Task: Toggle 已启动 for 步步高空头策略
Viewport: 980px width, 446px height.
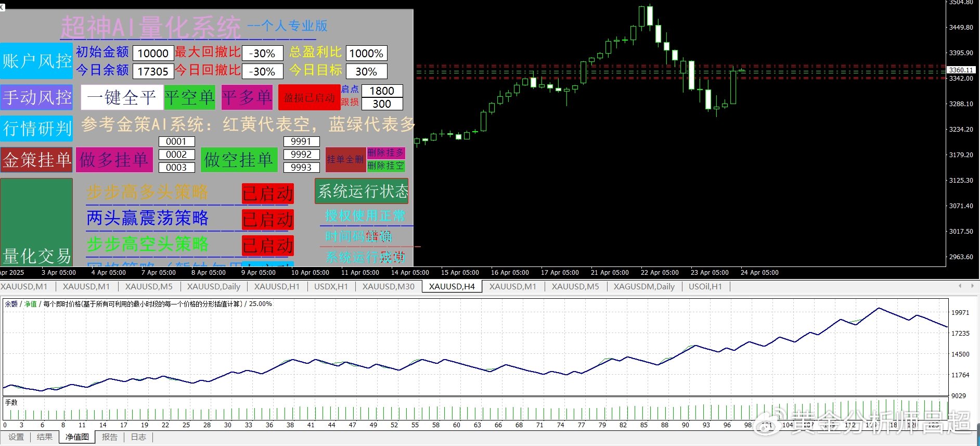Action: (268, 245)
